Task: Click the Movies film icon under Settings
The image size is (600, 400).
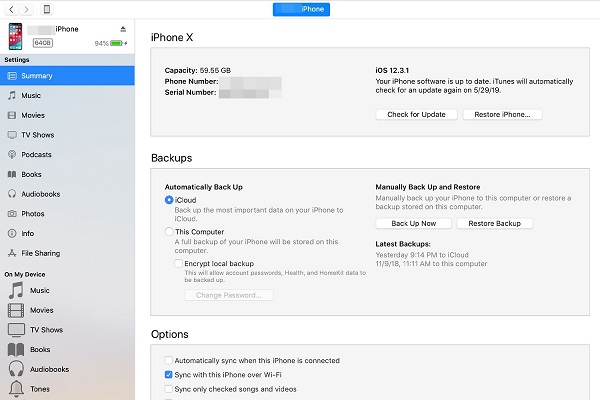Action: point(12,115)
